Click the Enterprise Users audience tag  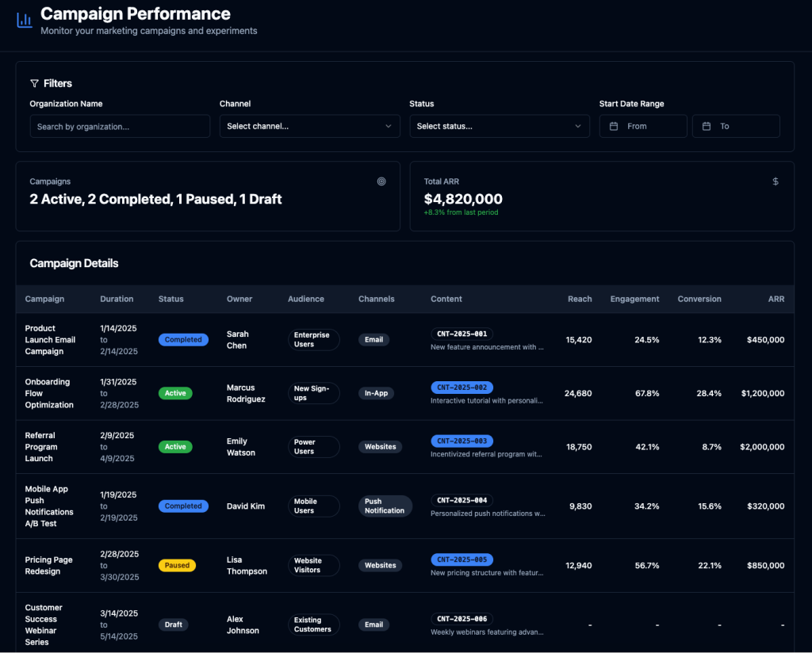(x=312, y=339)
